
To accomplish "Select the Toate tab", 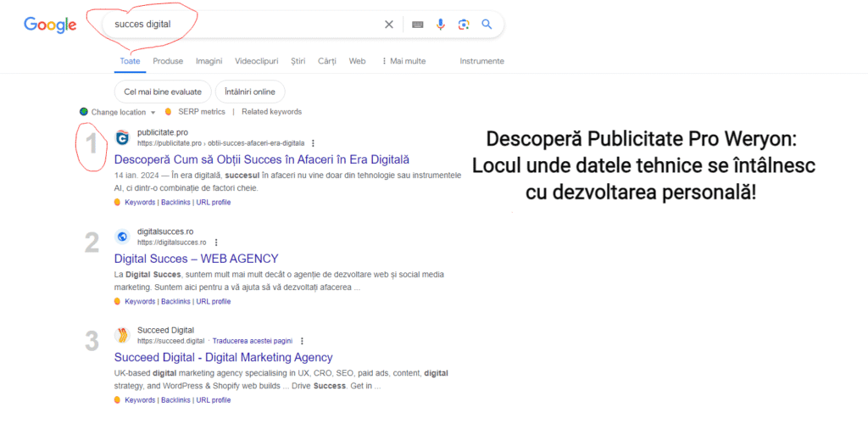I will click(130, 61).
